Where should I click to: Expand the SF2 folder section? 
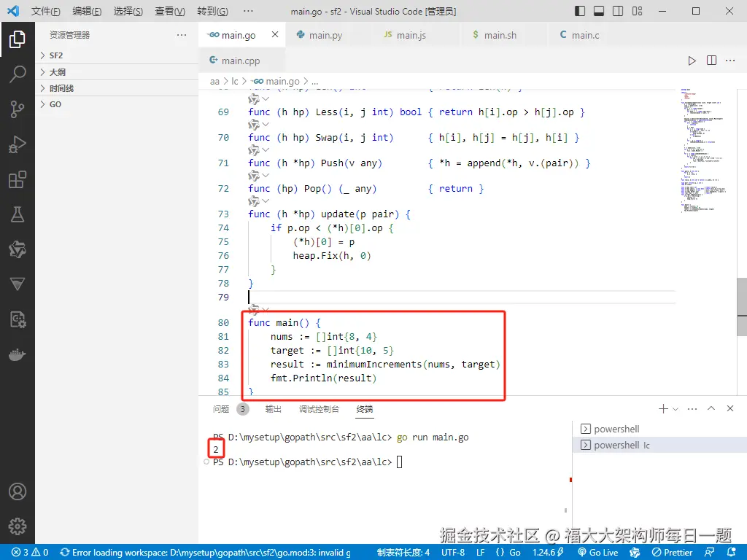[x=117, y=55]
